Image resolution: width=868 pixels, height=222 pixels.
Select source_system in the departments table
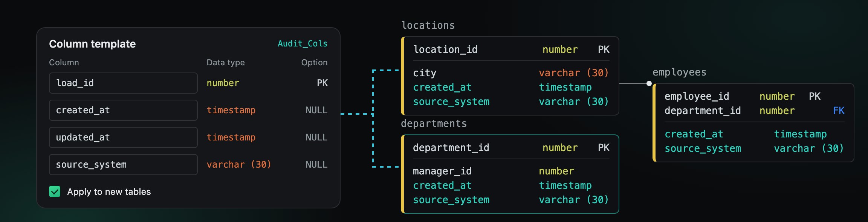[x=451, y=200]
